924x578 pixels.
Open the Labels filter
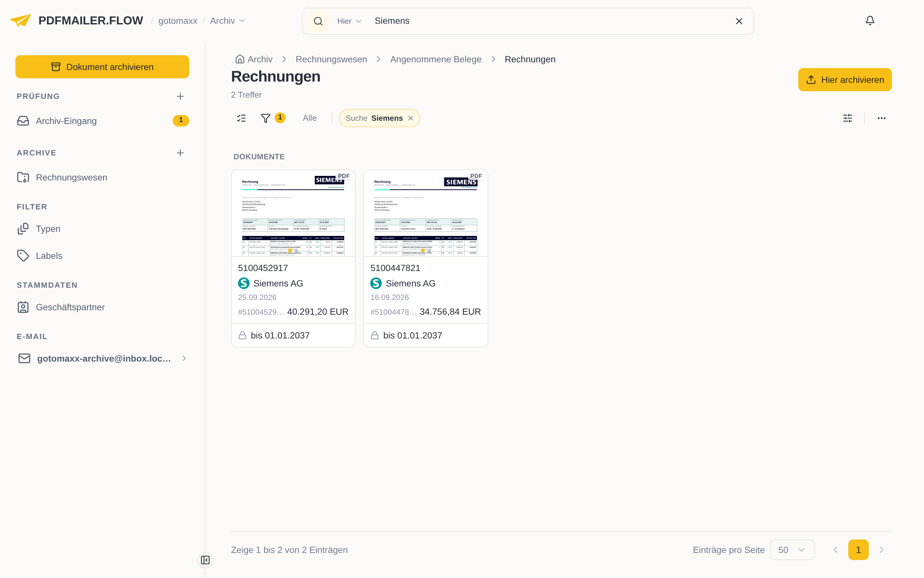[x=102, y=256]
